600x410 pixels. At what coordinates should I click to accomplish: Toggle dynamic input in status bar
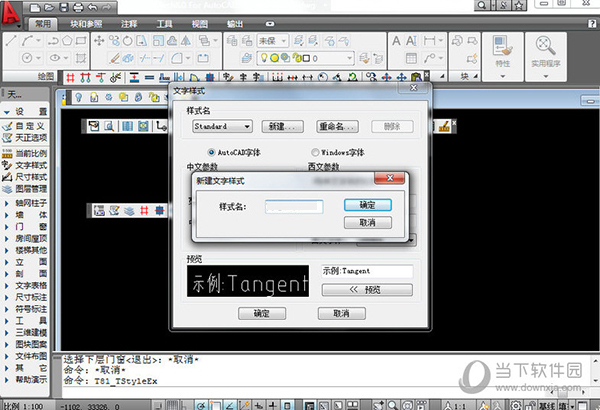tap(259, 405)
